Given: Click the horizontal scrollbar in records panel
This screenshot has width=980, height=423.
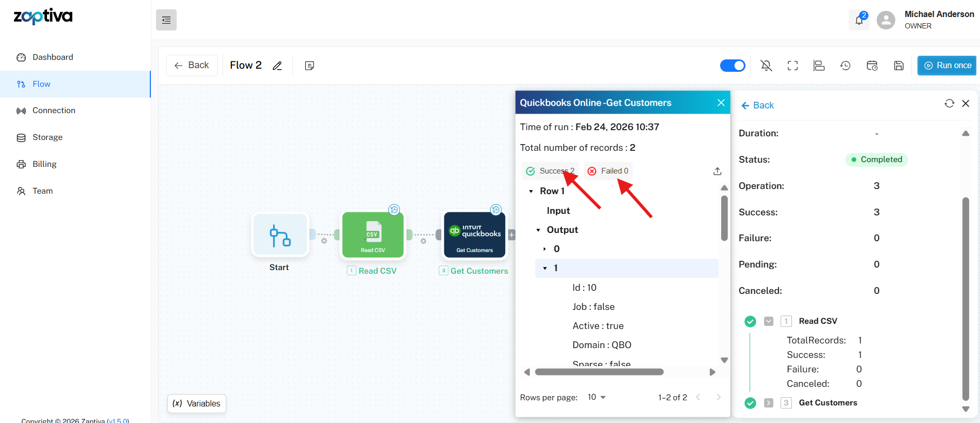Looking at the screenshot, I should pyautogui.click(x=599, y=372).
